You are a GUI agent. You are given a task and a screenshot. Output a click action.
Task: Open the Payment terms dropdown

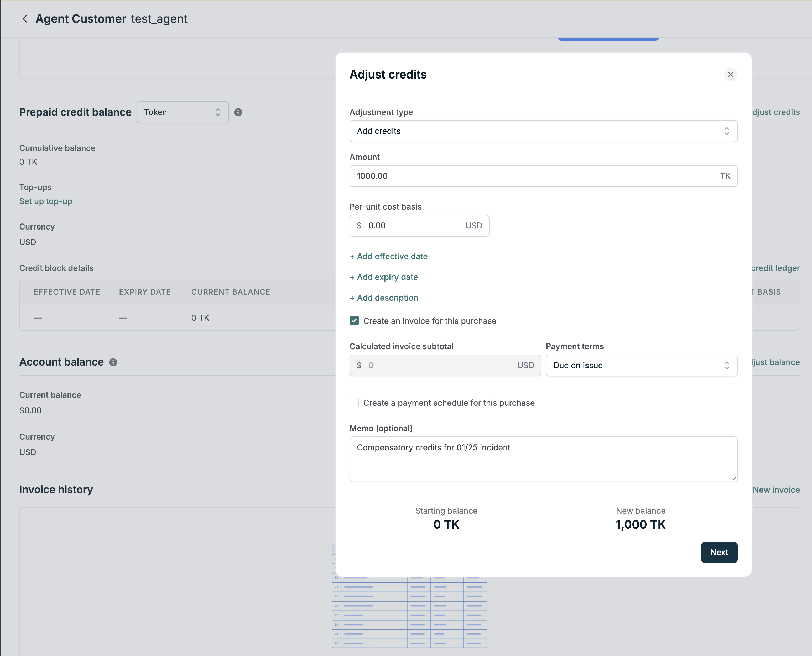[x=641, y=365]
